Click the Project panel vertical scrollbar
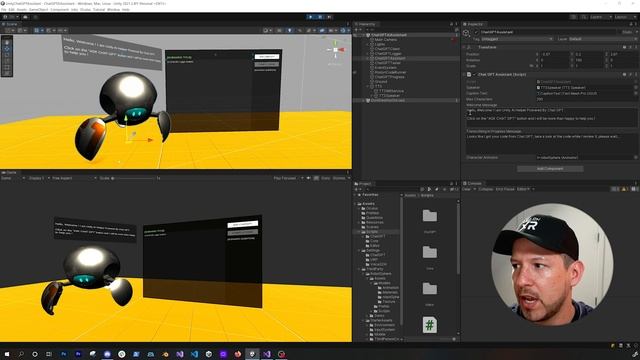 458,238
